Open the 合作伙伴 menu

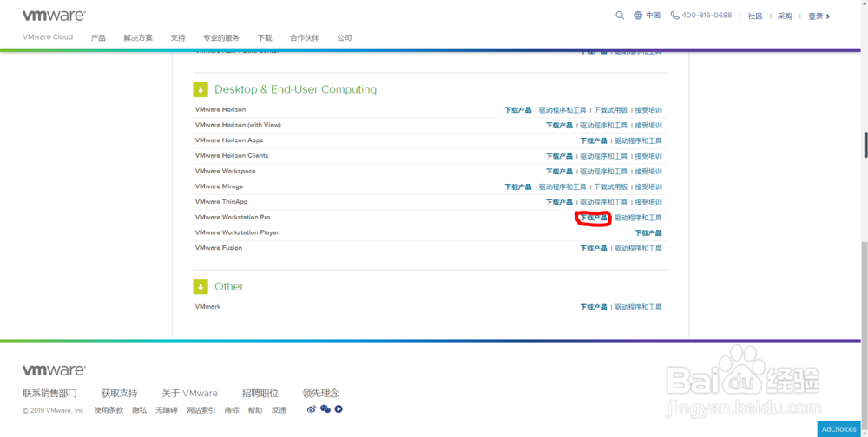pyautogui.click(x=305, y=38)
